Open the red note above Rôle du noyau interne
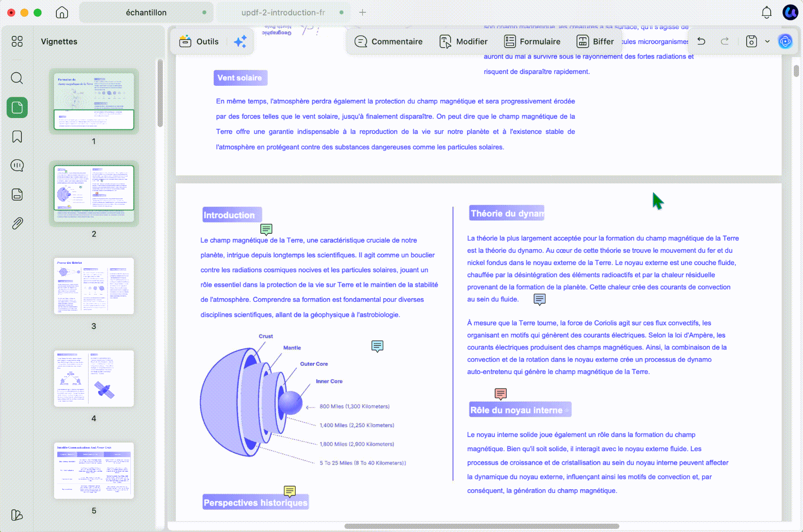This screenshot has width=803, height=532. 501,394
